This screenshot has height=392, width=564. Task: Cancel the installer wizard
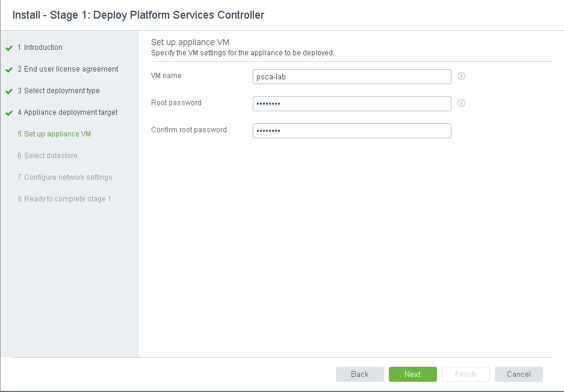(518, 374)
